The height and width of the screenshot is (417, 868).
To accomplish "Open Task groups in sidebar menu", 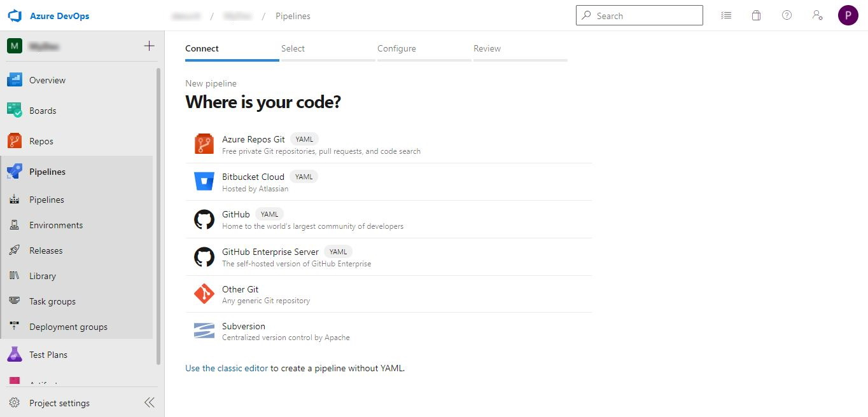I will click(52, 301).
